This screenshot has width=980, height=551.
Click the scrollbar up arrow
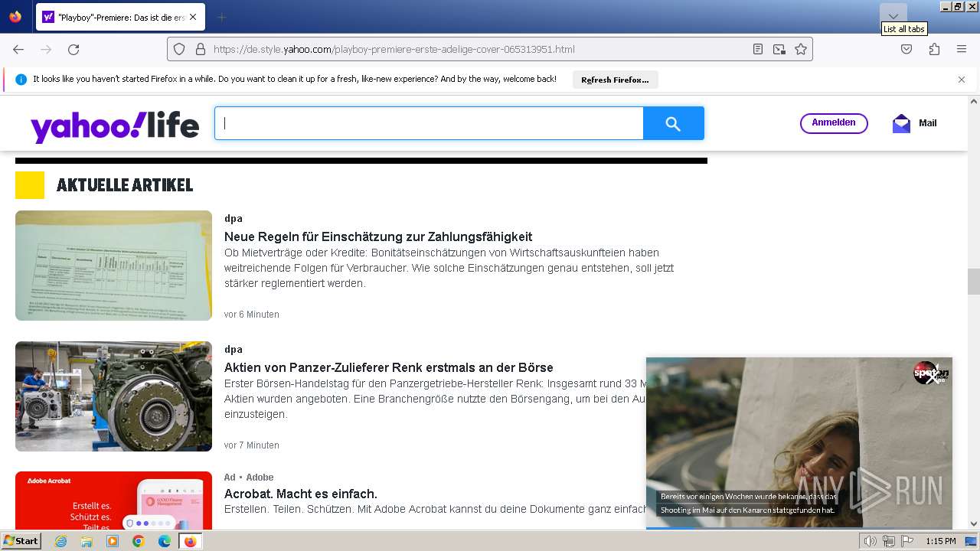(974, 101)
